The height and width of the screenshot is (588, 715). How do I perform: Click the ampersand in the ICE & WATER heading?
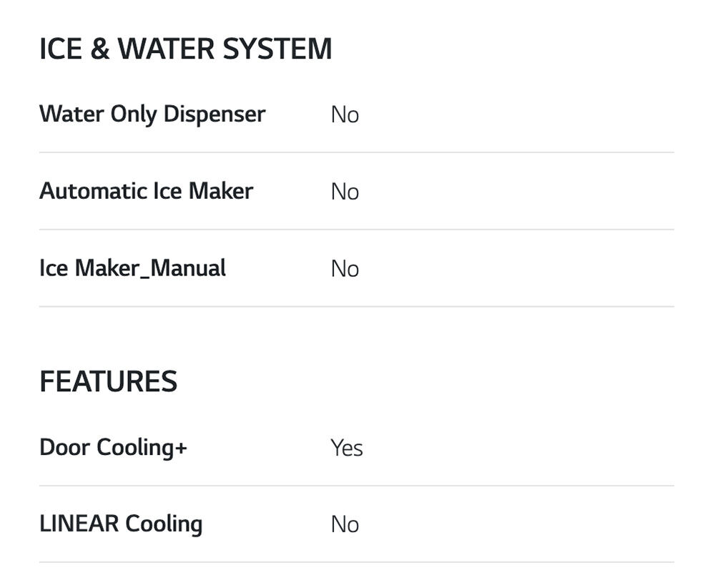[99, 49]
